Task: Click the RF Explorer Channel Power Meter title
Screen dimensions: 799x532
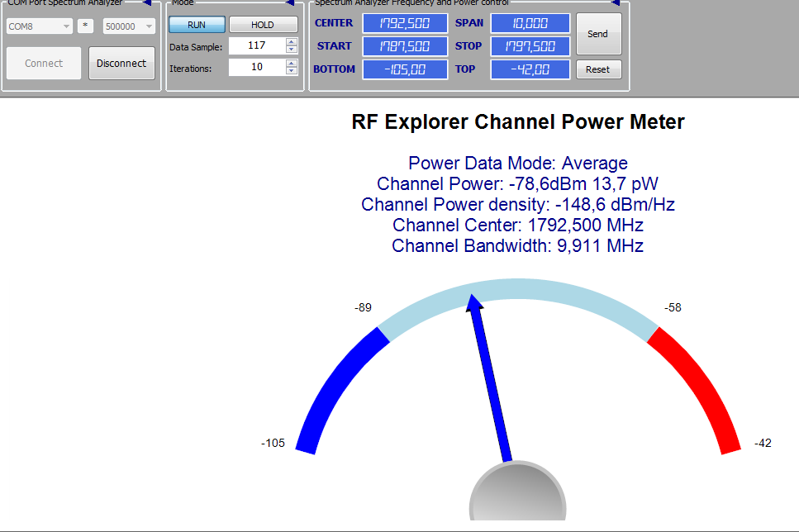Action: tap(518, 122)
